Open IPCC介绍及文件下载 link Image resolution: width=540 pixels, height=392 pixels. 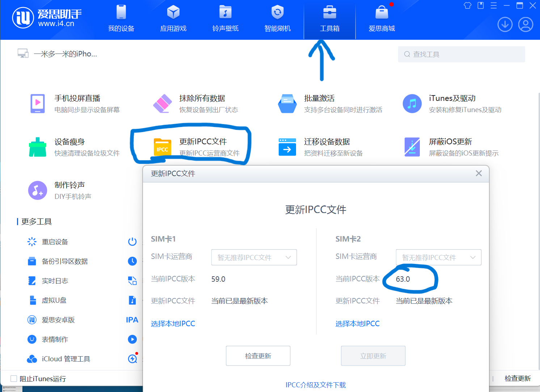(316, 385)
